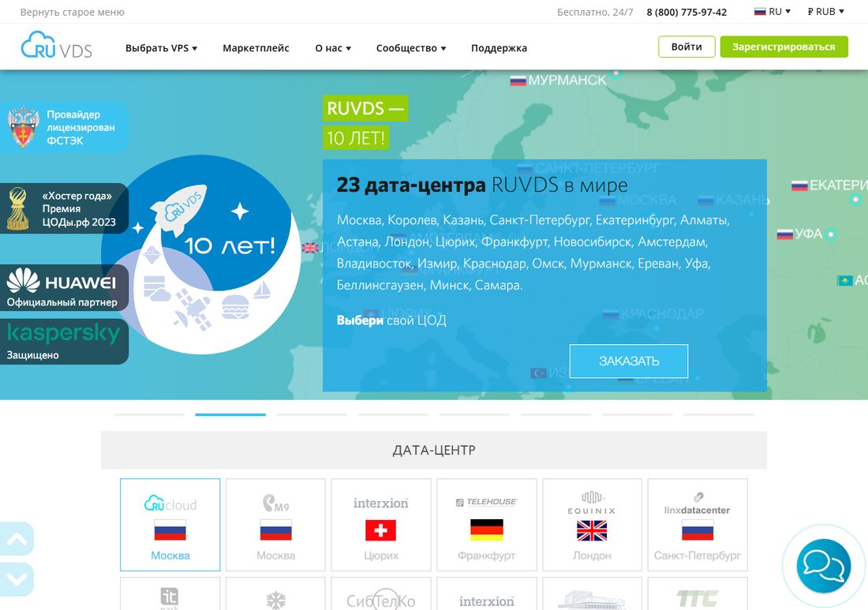Go to the fourth banner slide indicator
This screenshot has height=610, width=868.
(393, 414)
